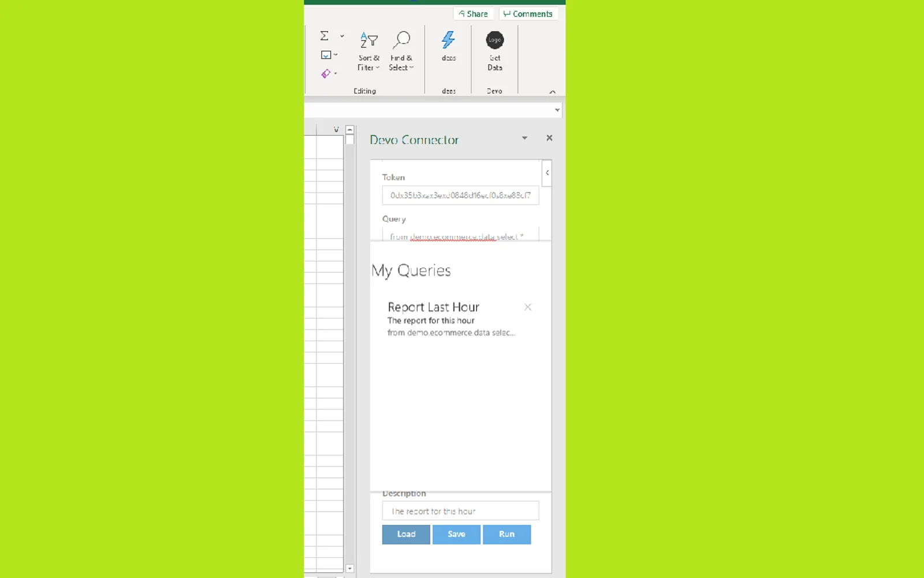This screenshot has height=578, width=924.
Task: Close the Devo Connector task pane
Action: click(x=549, y=138)
